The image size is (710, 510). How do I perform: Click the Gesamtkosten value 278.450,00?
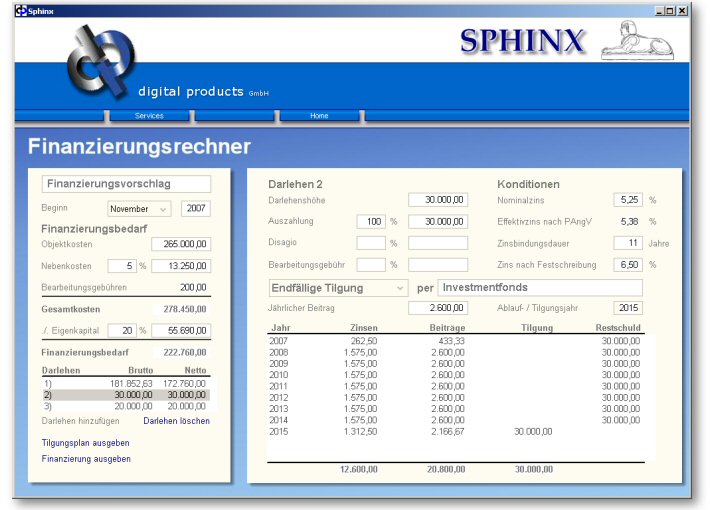tap(185, 309)
